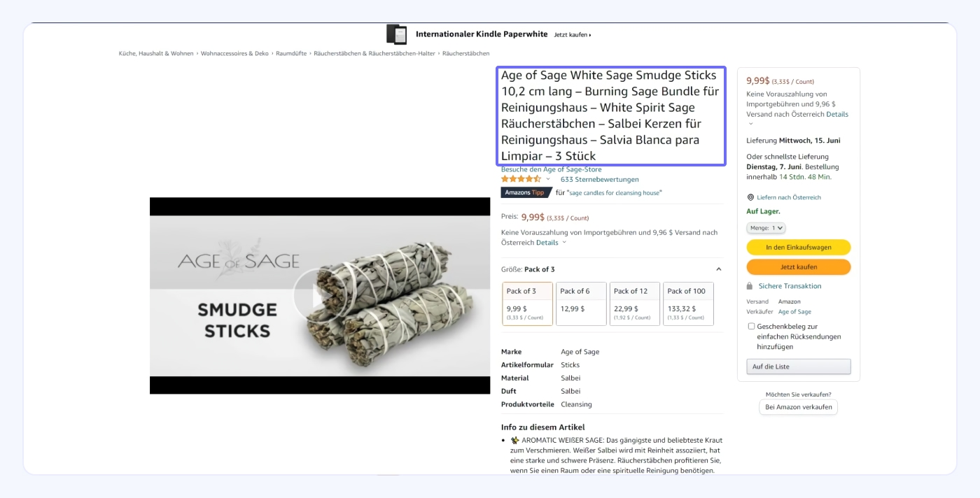Open the Sichere Transaktion link
The image size is (980, 498).
790,286
